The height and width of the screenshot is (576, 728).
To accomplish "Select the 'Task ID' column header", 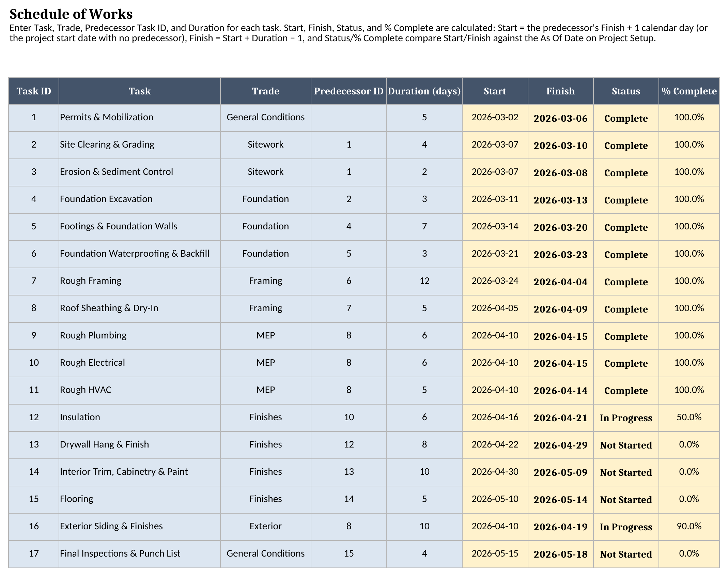I will (x=34, y=91).
